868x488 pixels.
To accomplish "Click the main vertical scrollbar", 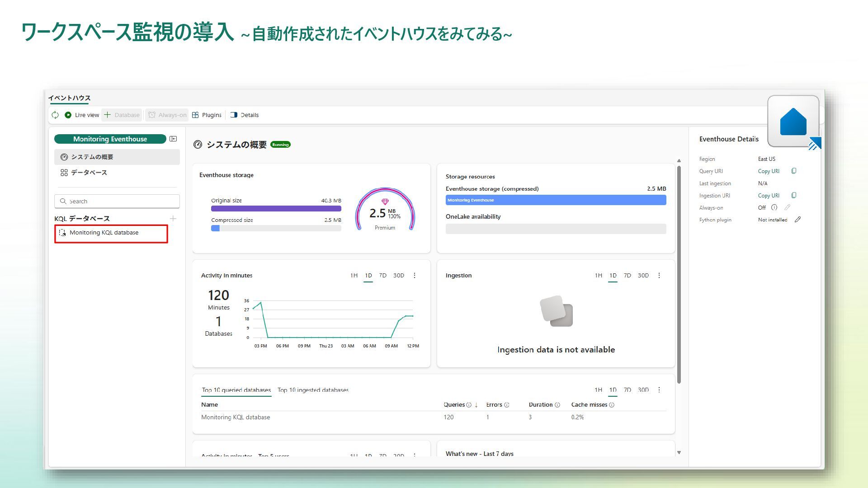I will [x=679, y=271].
